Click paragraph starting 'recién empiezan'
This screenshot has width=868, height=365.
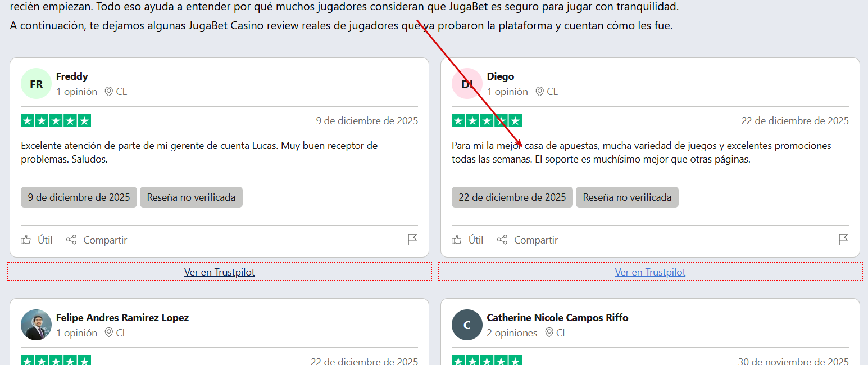344,7
